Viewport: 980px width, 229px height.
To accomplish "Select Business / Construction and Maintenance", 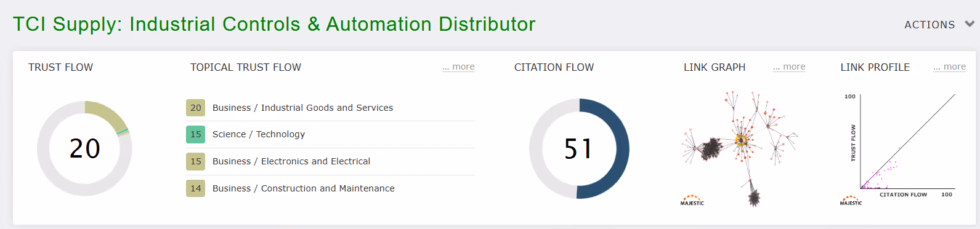I will 304,188.
